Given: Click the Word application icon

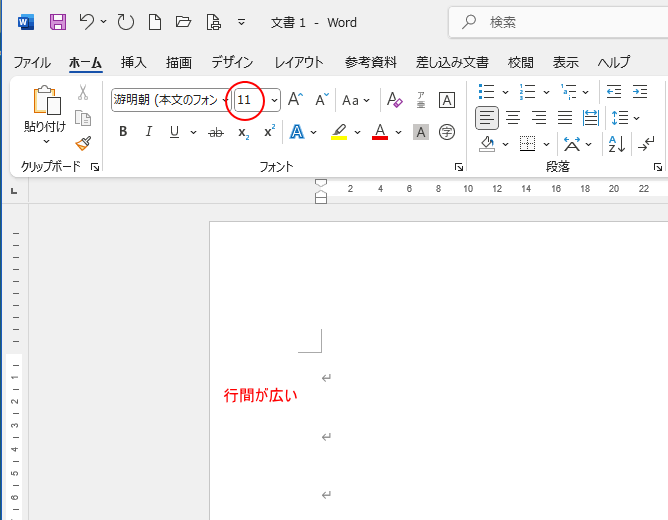Looking at the screenshot, I should coord(26,22).
